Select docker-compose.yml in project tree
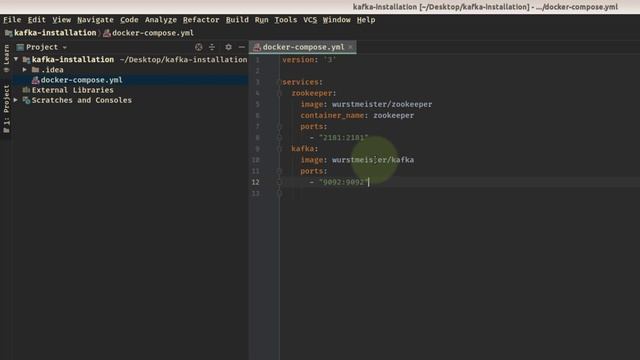640x360 pixels. (x=82, y=80)
